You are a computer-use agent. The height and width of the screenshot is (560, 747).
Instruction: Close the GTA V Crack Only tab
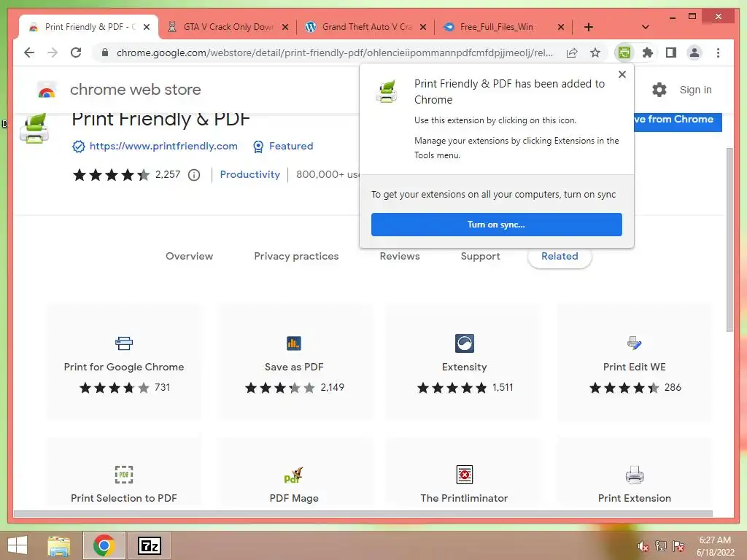285,27
